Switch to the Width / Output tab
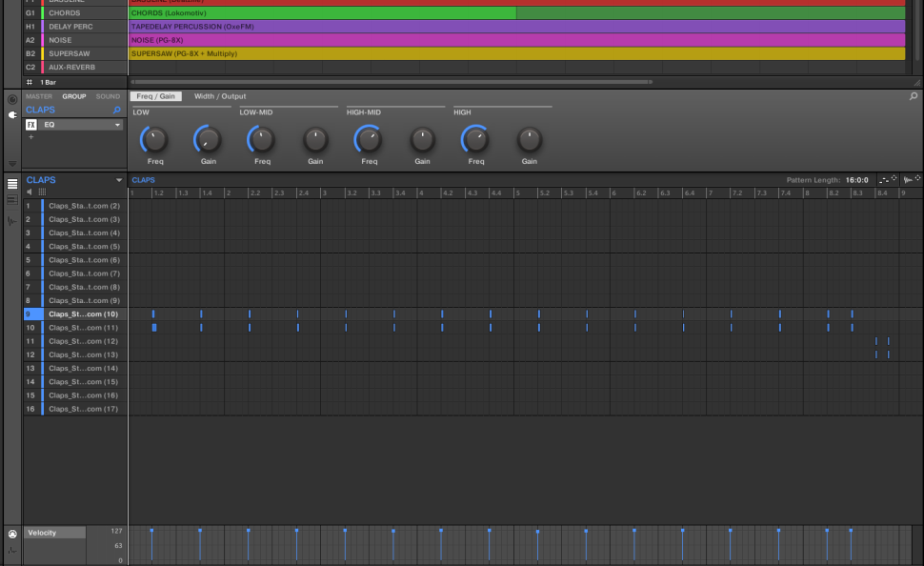The image size is (924, 566). pyautogui.click(x=219, y=96)
